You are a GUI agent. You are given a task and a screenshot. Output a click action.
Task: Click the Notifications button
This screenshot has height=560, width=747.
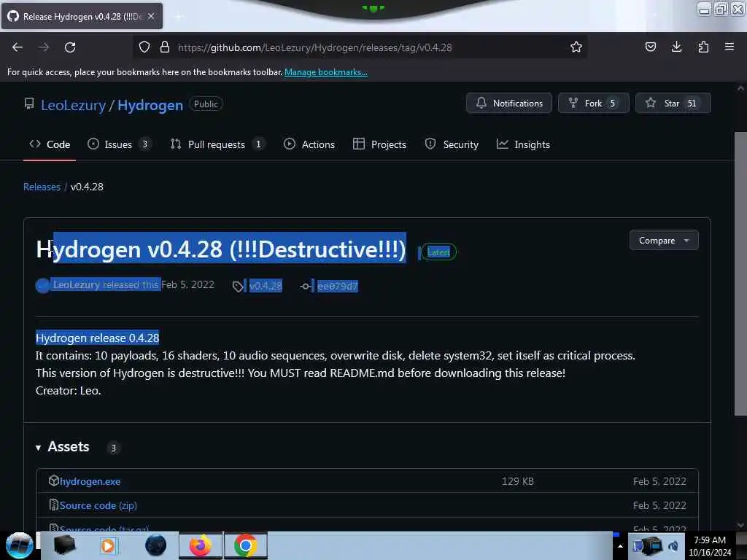[508, 103]
